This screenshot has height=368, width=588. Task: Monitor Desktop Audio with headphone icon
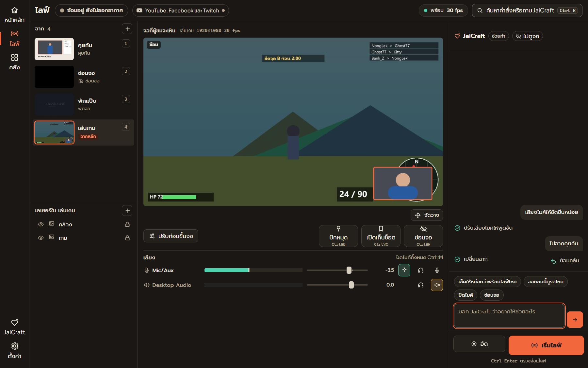[x=421, y=285]
